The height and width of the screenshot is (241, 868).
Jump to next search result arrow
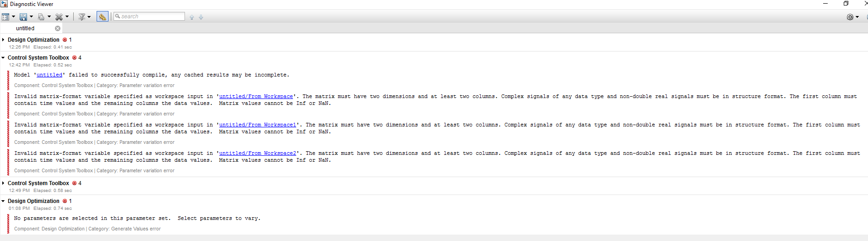pyautogui.click(x=201, y=17)
